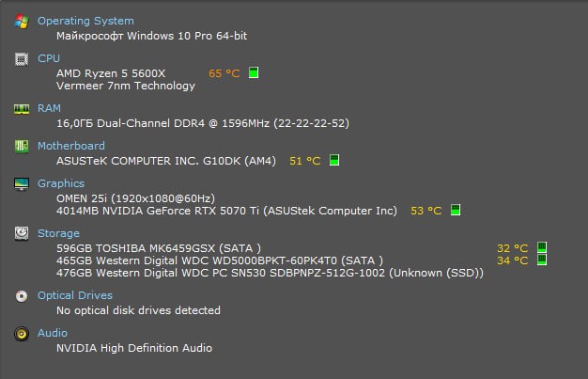Open the Storage section heading

point(58,233)
